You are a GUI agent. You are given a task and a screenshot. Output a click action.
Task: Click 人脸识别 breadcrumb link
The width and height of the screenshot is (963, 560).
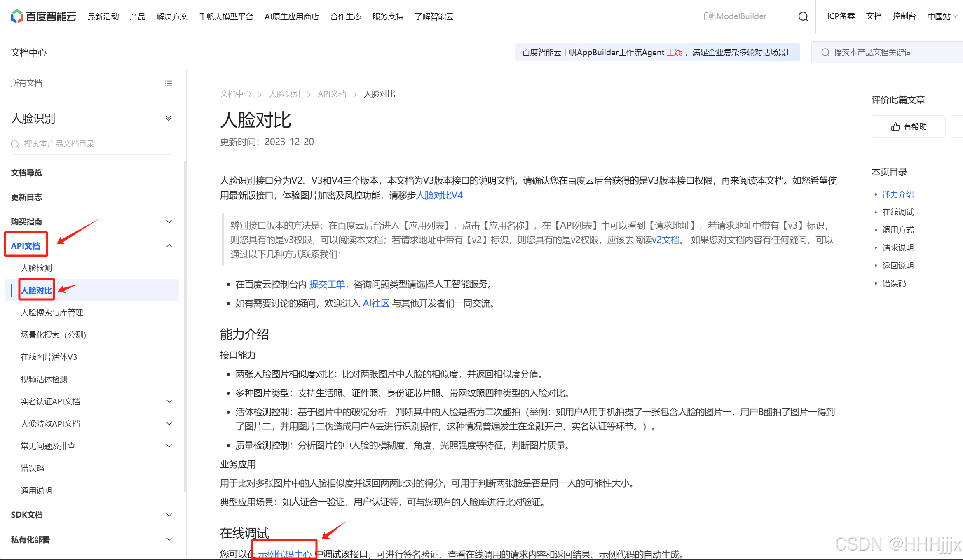pyautogui.click(x=284, y=94)
